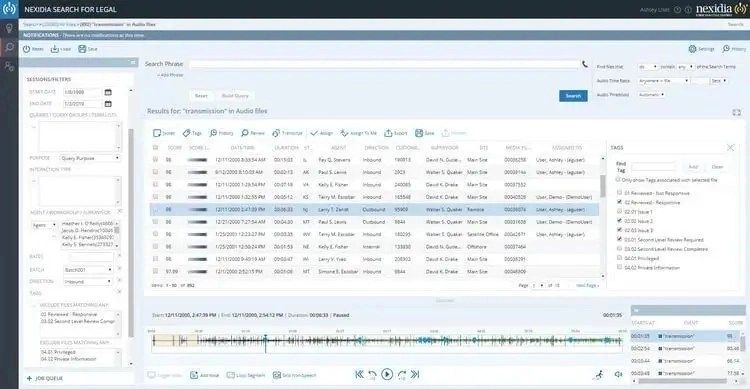Click the Find Tag input field

(653, 167)
